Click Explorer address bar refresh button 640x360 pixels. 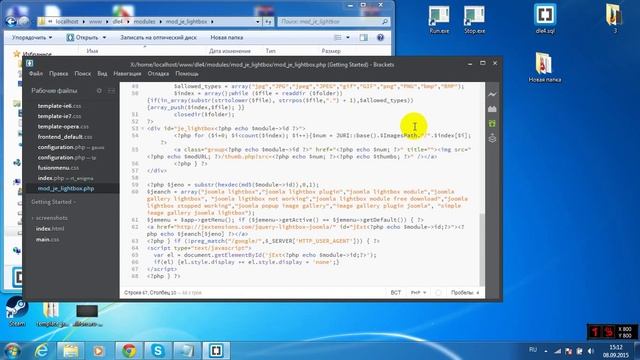pos(268,21)
